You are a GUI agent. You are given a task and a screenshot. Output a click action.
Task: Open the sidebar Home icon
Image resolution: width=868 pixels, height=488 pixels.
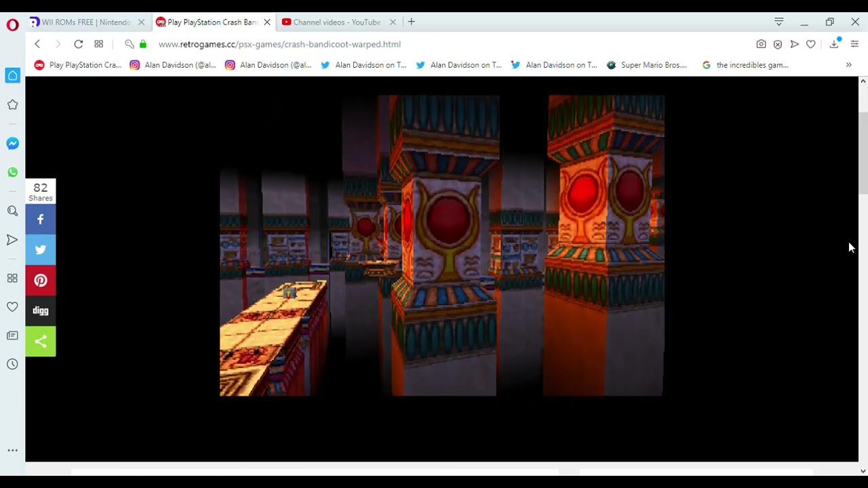point(12,75)
